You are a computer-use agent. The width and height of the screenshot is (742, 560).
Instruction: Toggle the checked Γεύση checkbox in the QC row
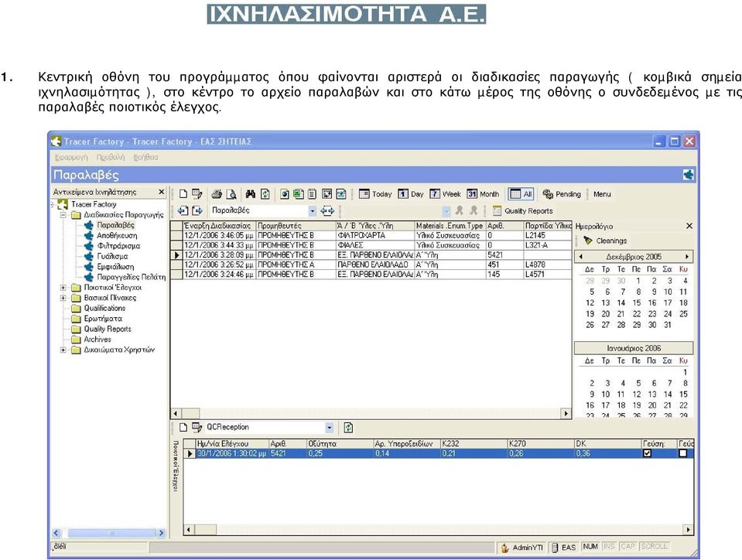point(648,453)
